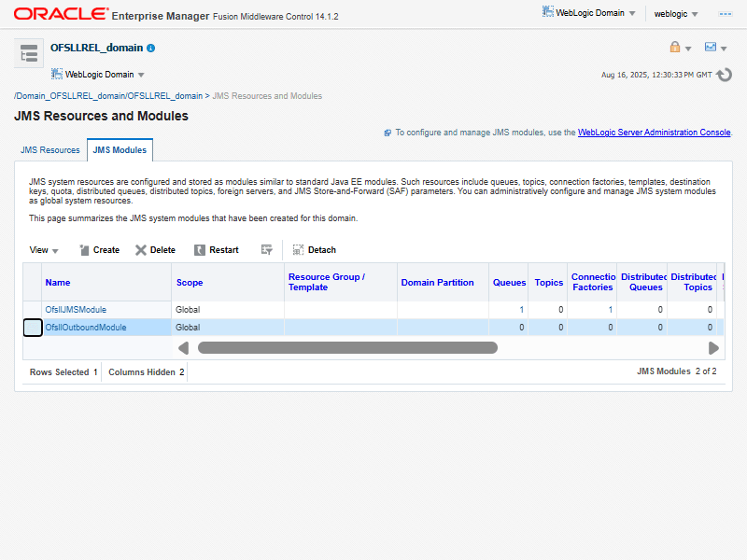The height and width of the screenshot is (560, 747).
Task: Open the View menu dropdown
Action: (x=43, y=250)
